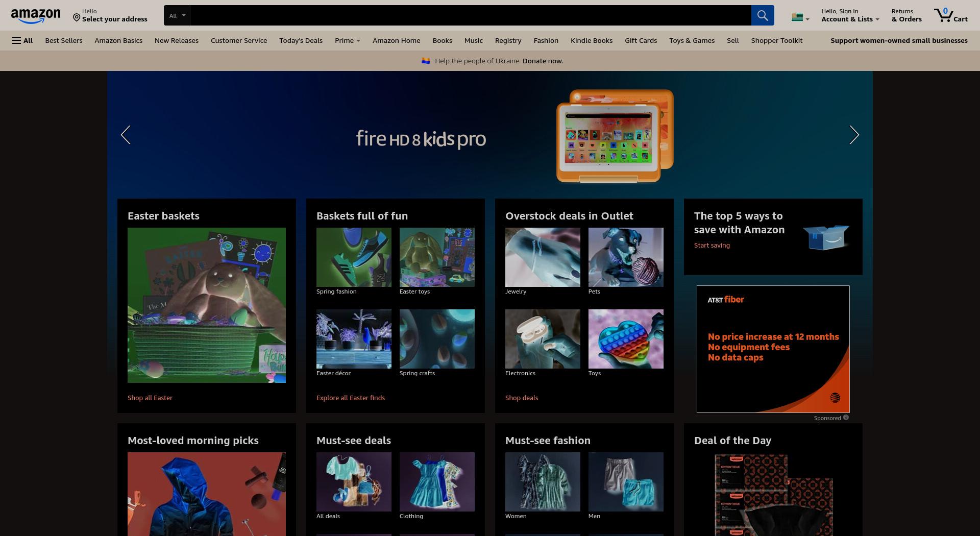This screenshot has height=536, width=980.
Task: Click Support women-owned small businesses
Action: point(899,40)
